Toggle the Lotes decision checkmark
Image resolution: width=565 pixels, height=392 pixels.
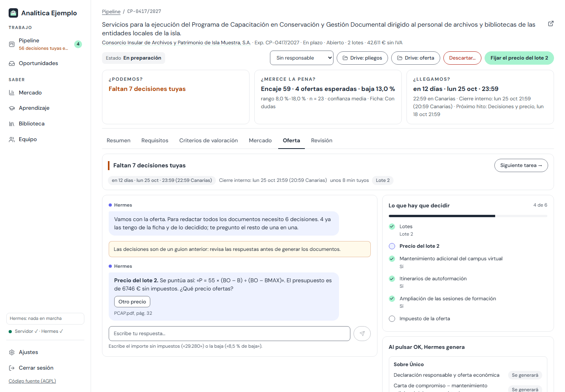[392, 227]
